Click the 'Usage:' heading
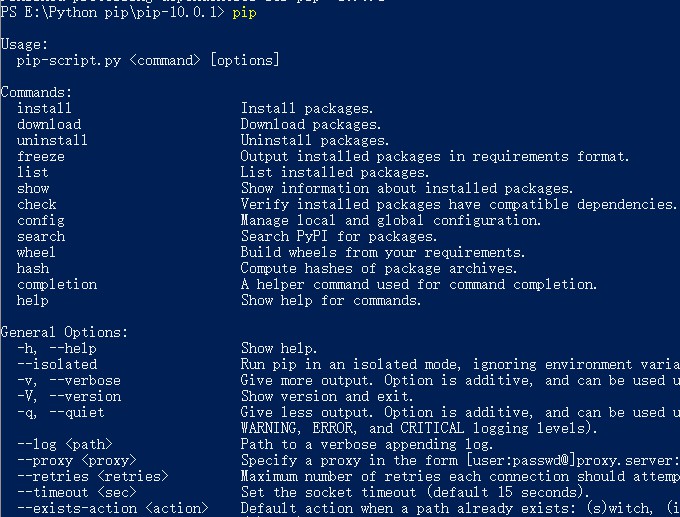 [x=24, y=45]
